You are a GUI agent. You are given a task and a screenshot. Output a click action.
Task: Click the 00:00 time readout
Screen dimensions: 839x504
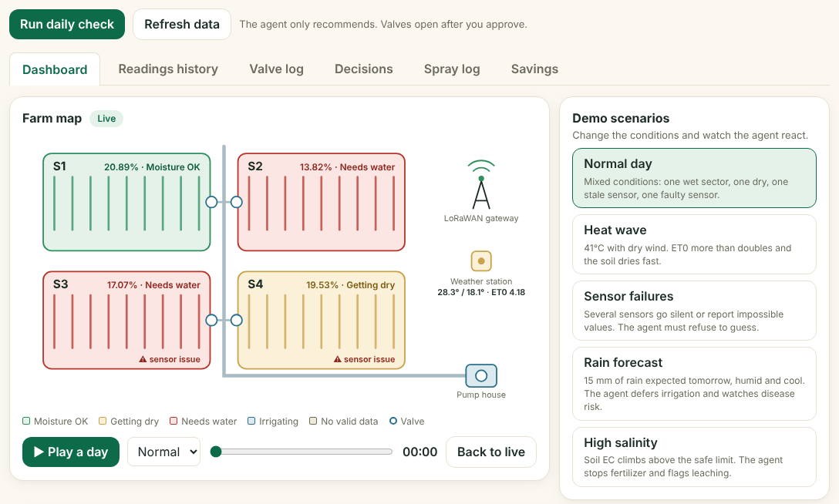pos(420,452)
